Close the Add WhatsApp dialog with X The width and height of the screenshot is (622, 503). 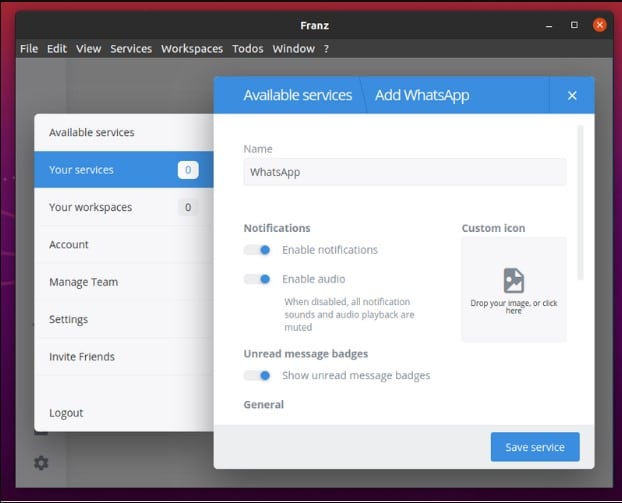(x=572, y=95)
